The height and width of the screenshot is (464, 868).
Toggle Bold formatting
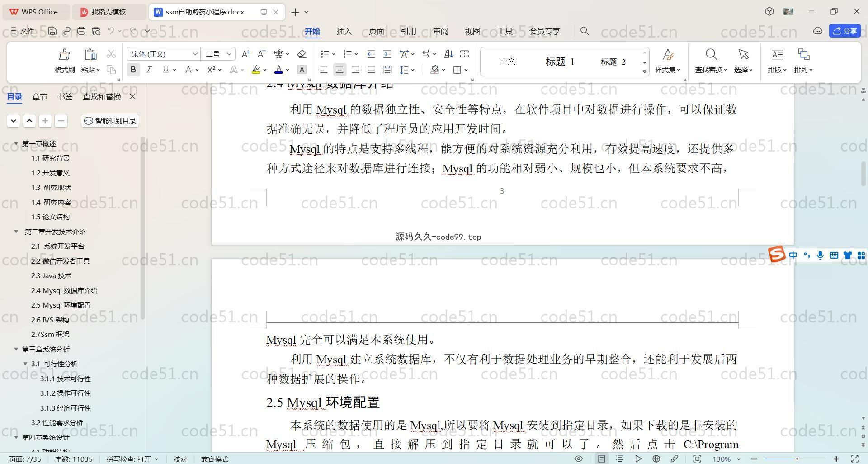pyautogui.click(x=133, y=70)
